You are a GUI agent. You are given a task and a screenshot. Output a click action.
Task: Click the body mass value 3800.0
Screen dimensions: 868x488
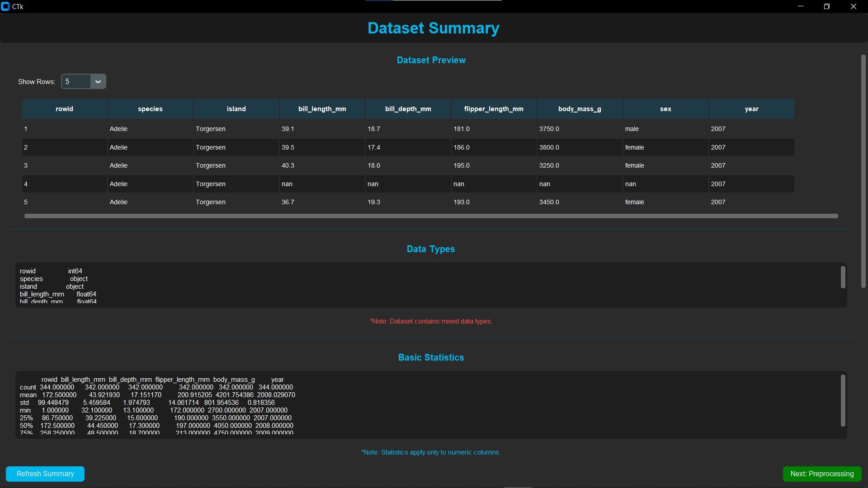pyautogui.click(x=549, y=147)
